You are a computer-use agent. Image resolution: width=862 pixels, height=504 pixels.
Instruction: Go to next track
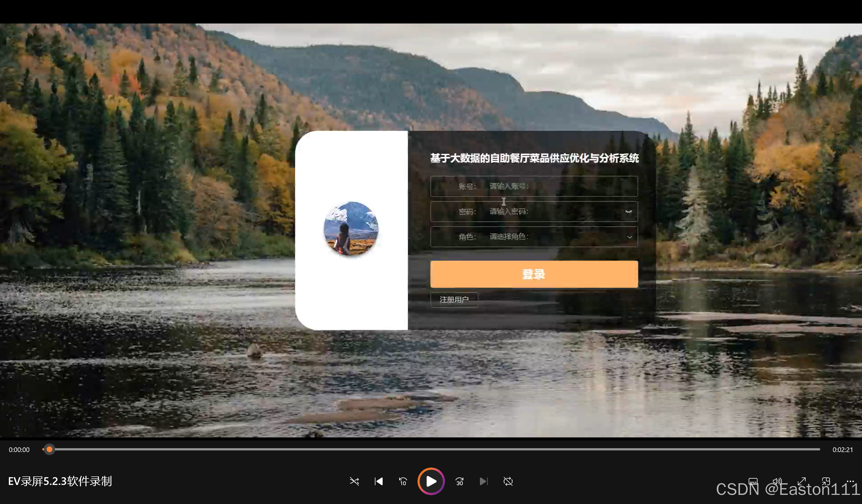tap(484, 481)
